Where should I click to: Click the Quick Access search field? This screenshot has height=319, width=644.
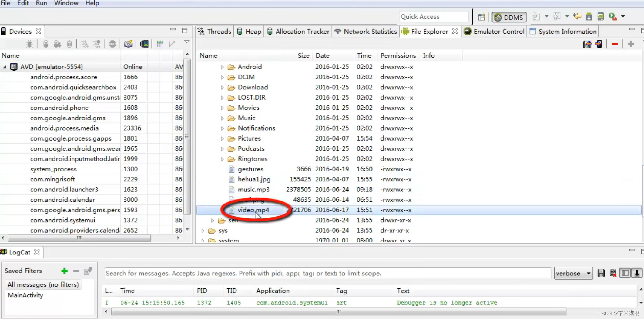[434, 17]
